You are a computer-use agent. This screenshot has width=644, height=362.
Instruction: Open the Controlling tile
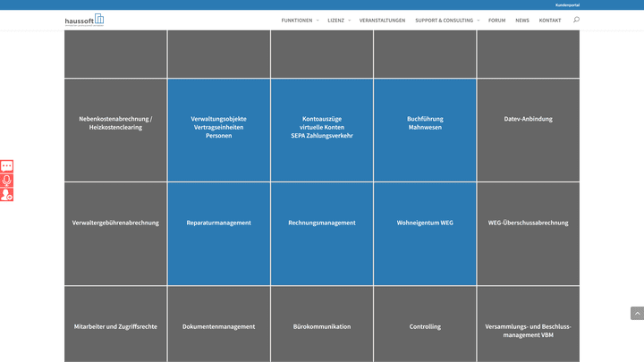tap(425, 324)
